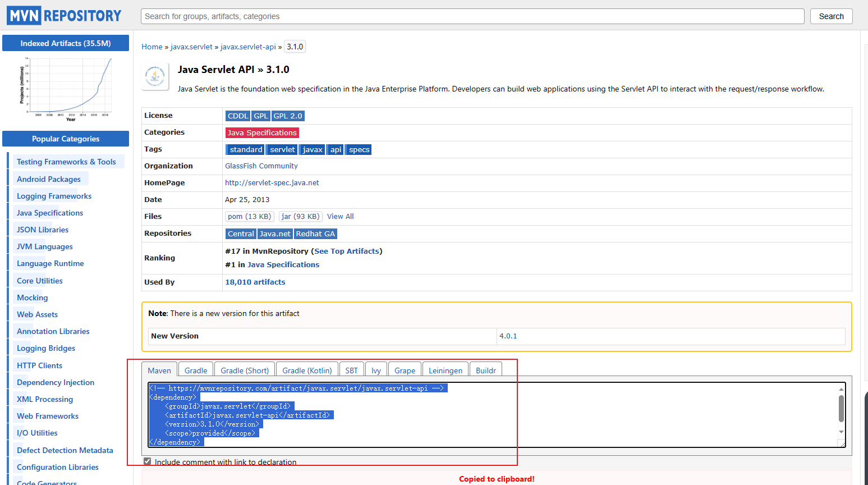Open Java Specifications category badge
This screenshot has width=868, height=485.
pyautogui.click(x=262, y=132)
